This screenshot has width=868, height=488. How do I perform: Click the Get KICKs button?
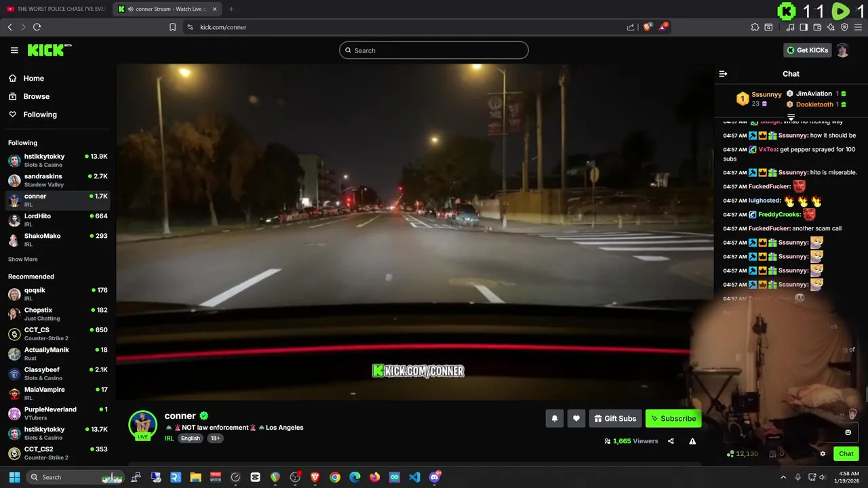(807, 50)
